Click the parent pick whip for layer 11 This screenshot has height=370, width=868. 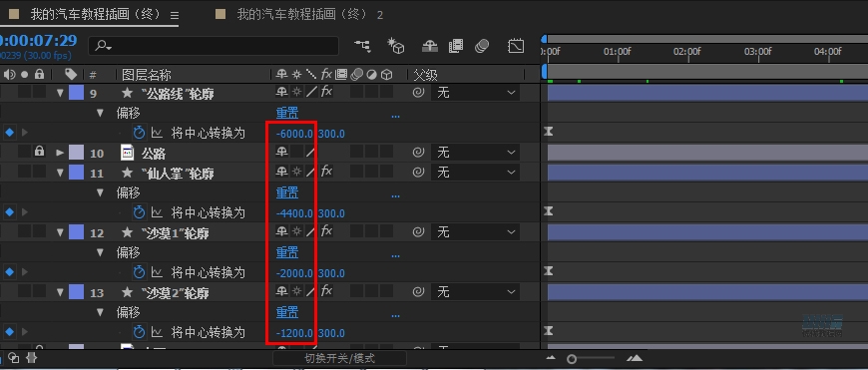pyautogui.click(x=418, y=173)
